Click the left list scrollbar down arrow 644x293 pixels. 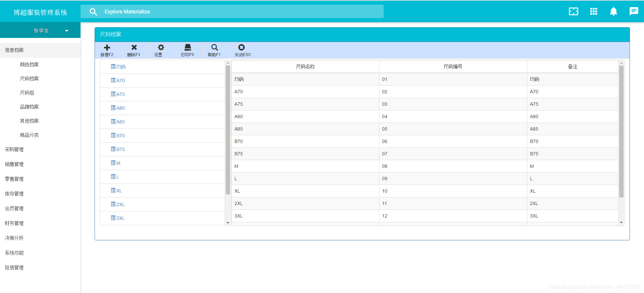click(228, 223)
